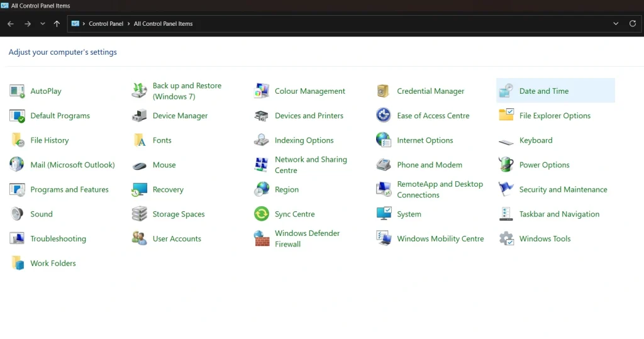Viewport: 644px width, 339px height.
Task: Click the Security and Maintenance flag icon
Action: click(506, 189)
